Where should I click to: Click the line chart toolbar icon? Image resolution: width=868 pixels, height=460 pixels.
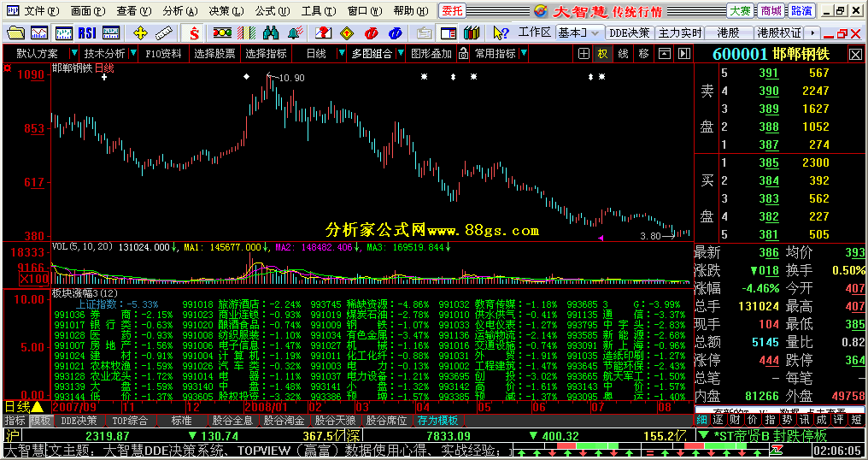pos(39,33)
